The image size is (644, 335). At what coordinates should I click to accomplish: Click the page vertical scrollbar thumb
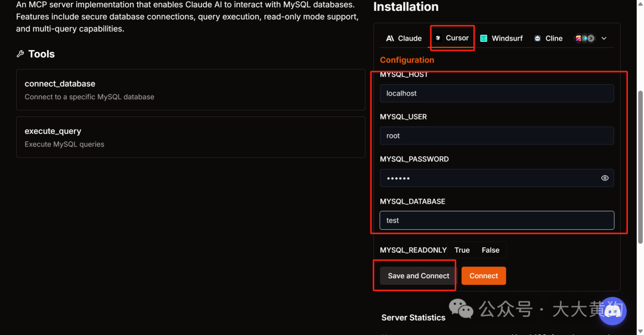point(640,167)
